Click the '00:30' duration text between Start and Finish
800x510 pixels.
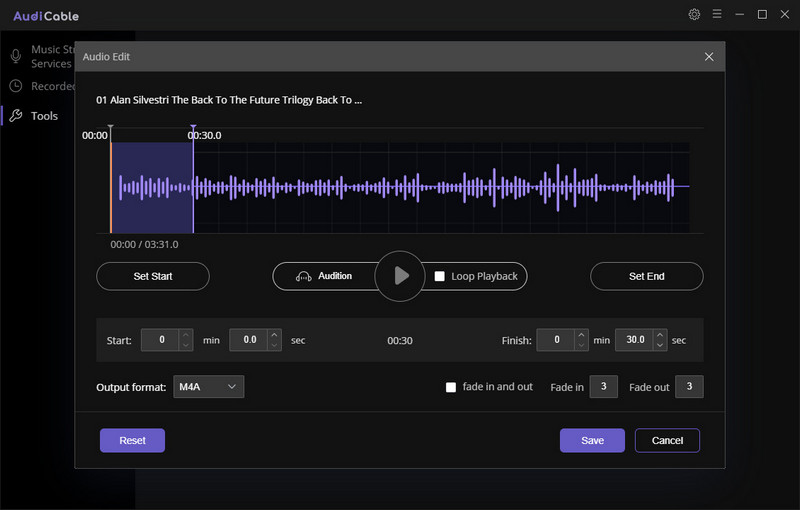tap(399, 341)
